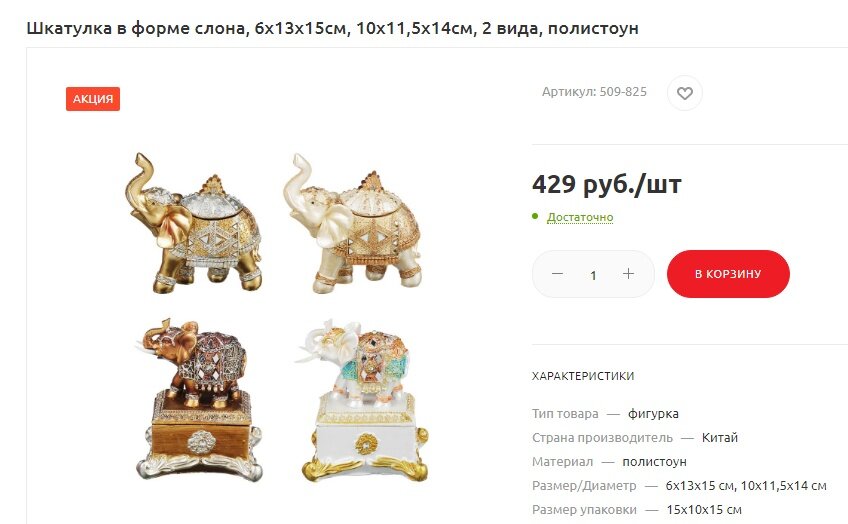This screenshot has width=848, height=524.
Task: Click the 'фигурка' product type value
Action: (653, 414)
